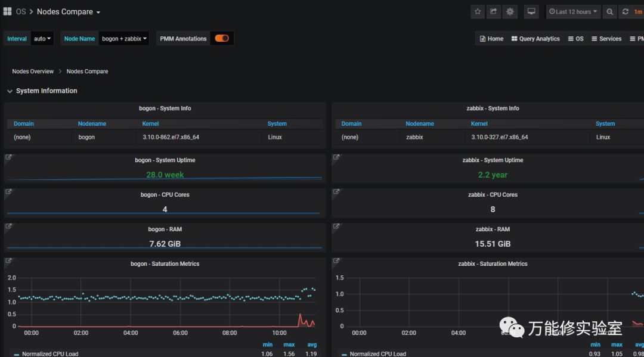Click kernel value 3.10.0-327.el7.x86_64
644x357 pixels.
click(x=500, y=137)
